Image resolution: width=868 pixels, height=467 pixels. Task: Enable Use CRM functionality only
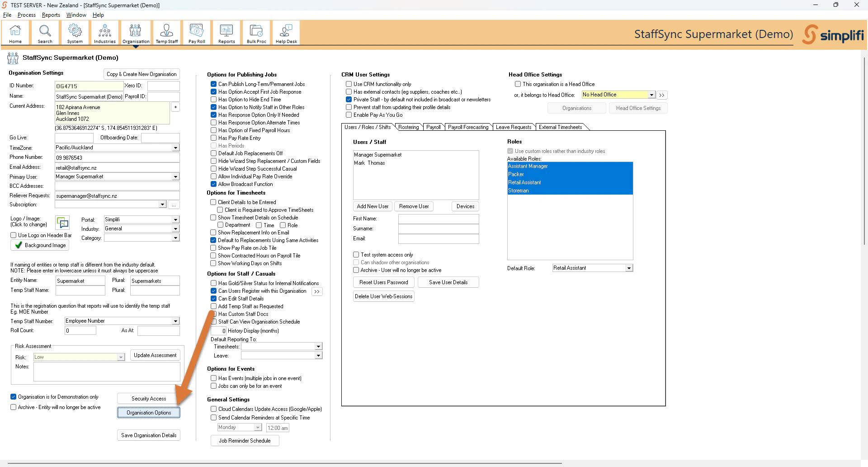point(349,84)
